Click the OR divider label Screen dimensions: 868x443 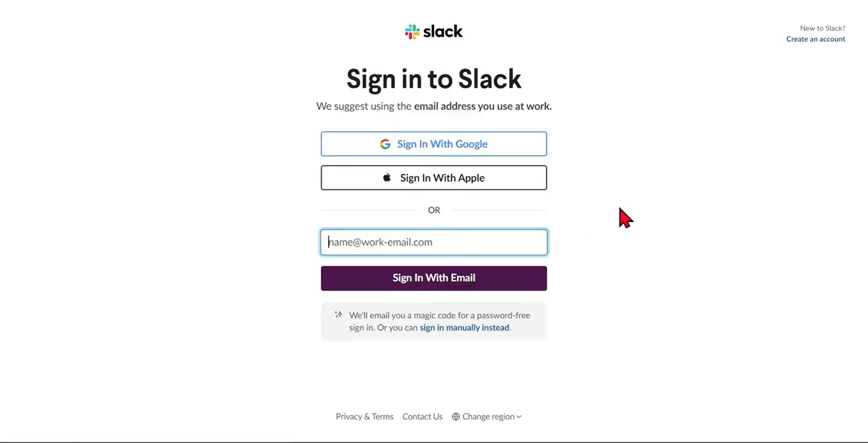pyautogui.click(x=434, y=210)
